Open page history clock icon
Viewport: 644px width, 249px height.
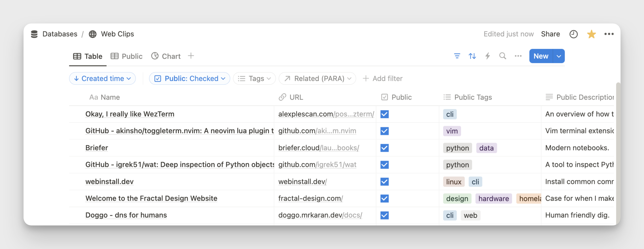tap(573, 34)
